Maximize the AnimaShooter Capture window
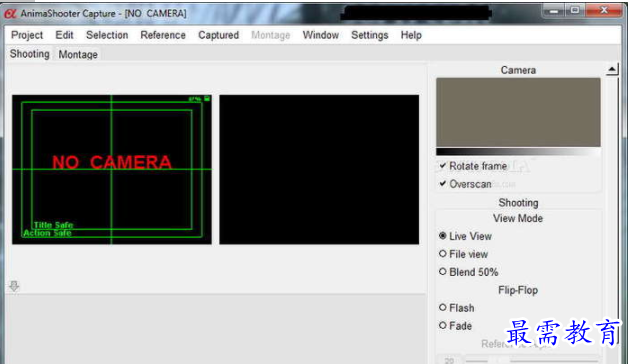 coord(575,11)
